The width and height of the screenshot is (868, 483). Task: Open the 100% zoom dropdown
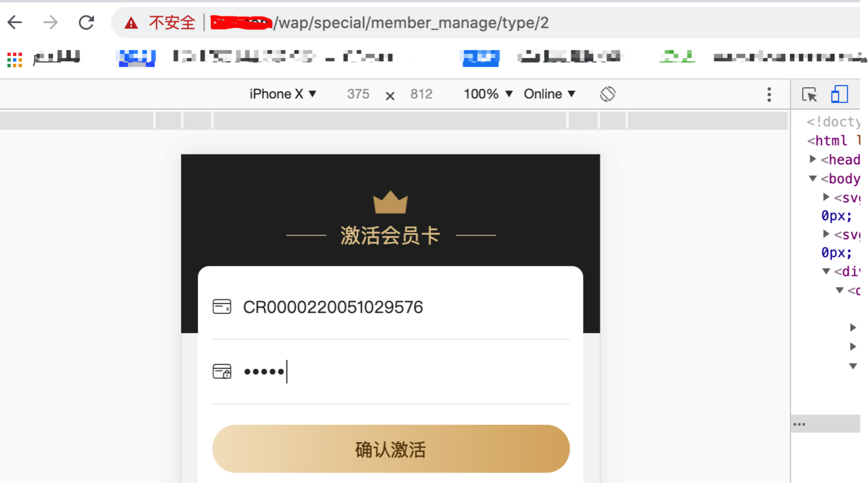tap(488, 94)
